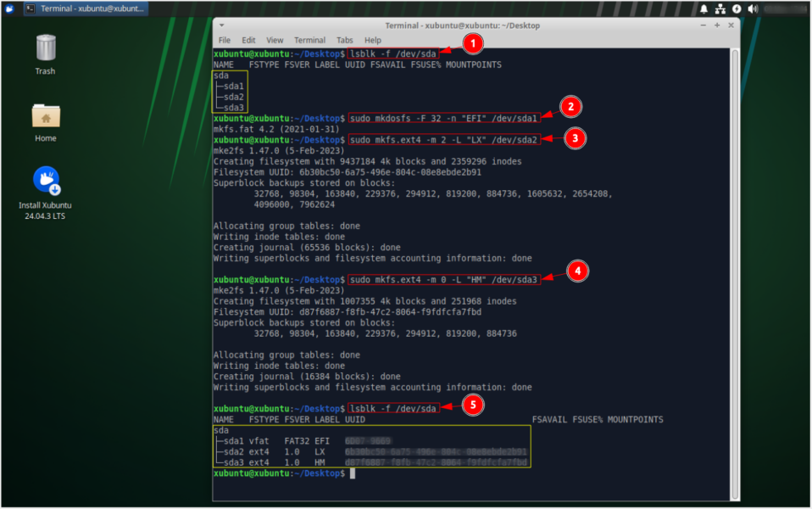Open the File menu

coord(225,40)
